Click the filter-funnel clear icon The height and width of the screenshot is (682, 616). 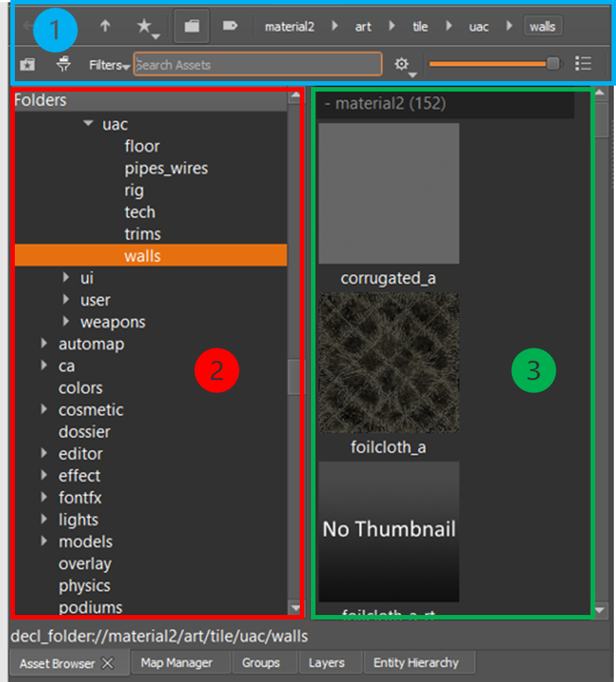64,64
